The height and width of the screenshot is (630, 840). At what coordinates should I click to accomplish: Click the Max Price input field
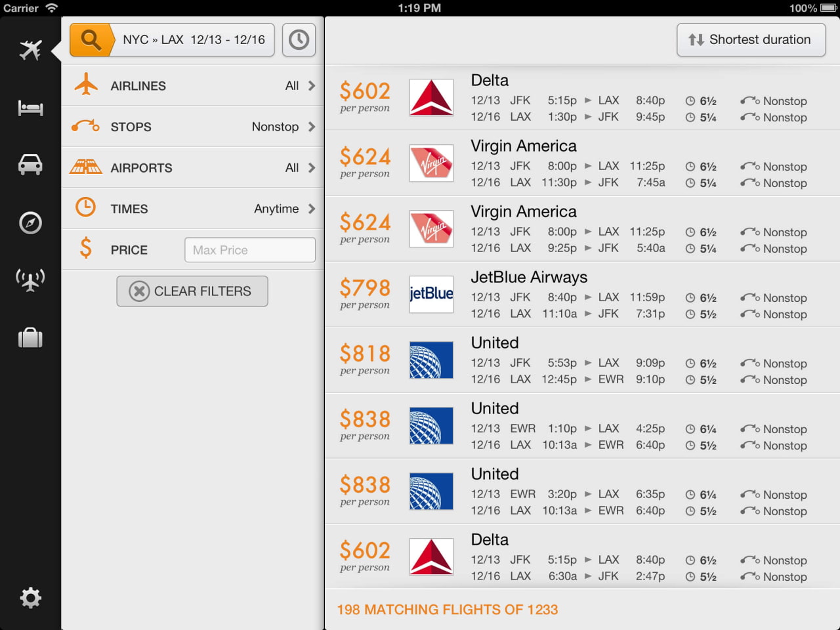tap(249, 250)
